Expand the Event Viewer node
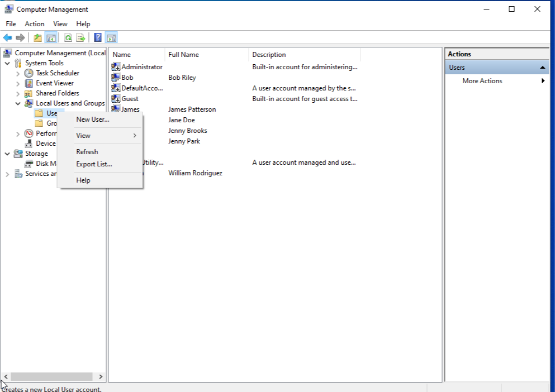This screenshot has height=392, width=555. coord(18,84)
